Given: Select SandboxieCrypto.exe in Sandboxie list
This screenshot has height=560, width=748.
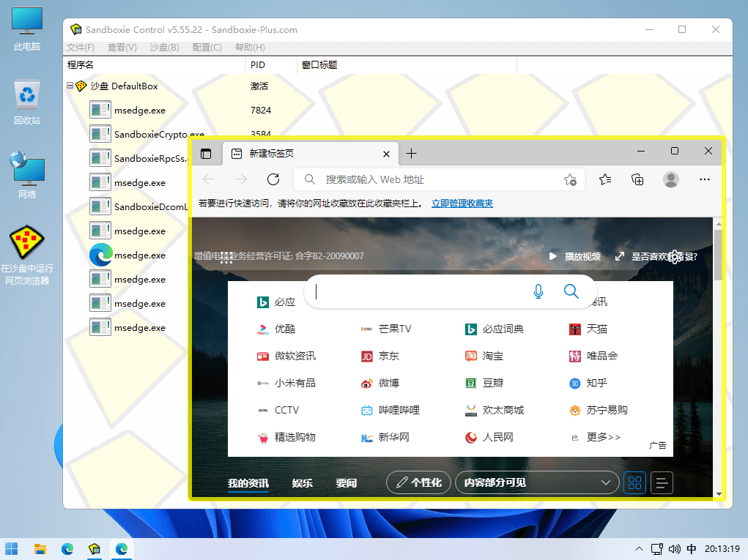Looking at the screenshot, I should 159,135.
